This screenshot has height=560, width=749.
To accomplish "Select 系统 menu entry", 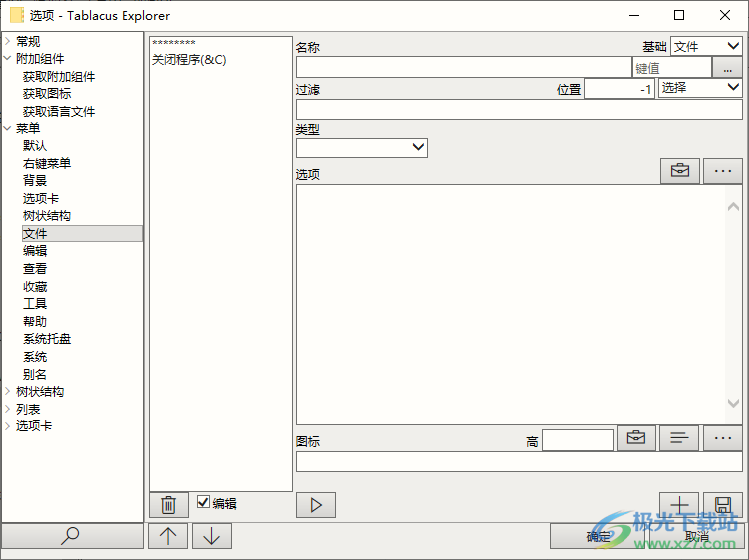I will click(x=35, y=357).
